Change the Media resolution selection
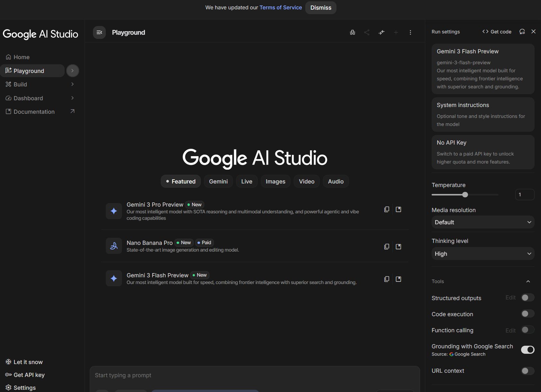The image size is (541, 392). coord(482,222)
